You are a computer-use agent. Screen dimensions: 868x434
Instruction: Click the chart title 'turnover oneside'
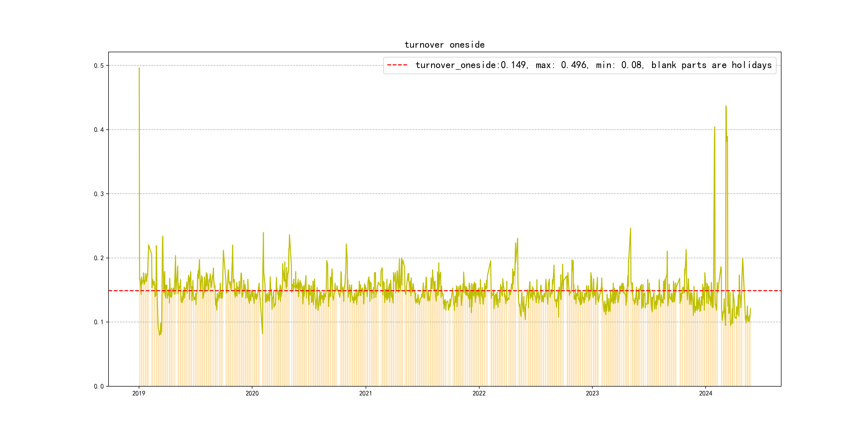click(444, 45)
